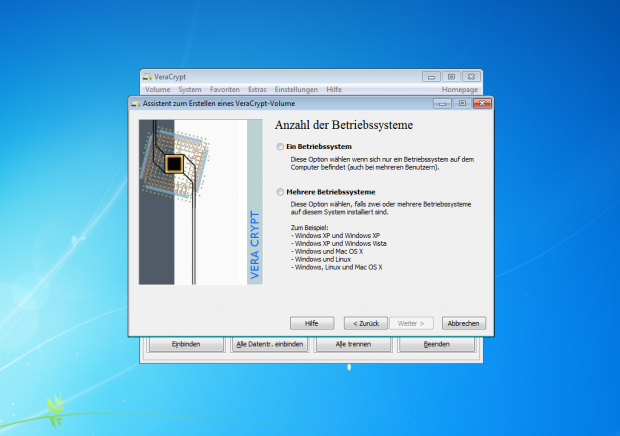Click the greyed "Weiter >" button
This screenshot has height=436, width=620.
(x=411, y=323)
